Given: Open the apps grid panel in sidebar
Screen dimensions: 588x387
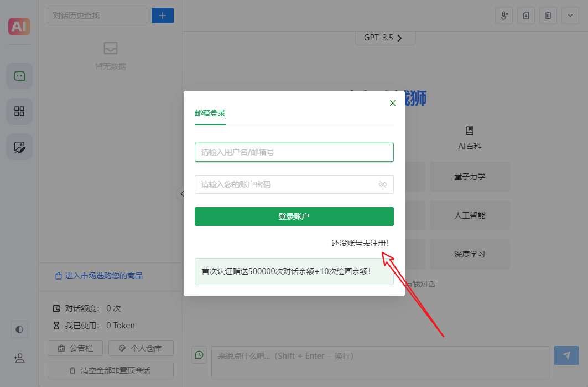Looking at the screenshot, I should pyautogui.click(x=19, y=111).
